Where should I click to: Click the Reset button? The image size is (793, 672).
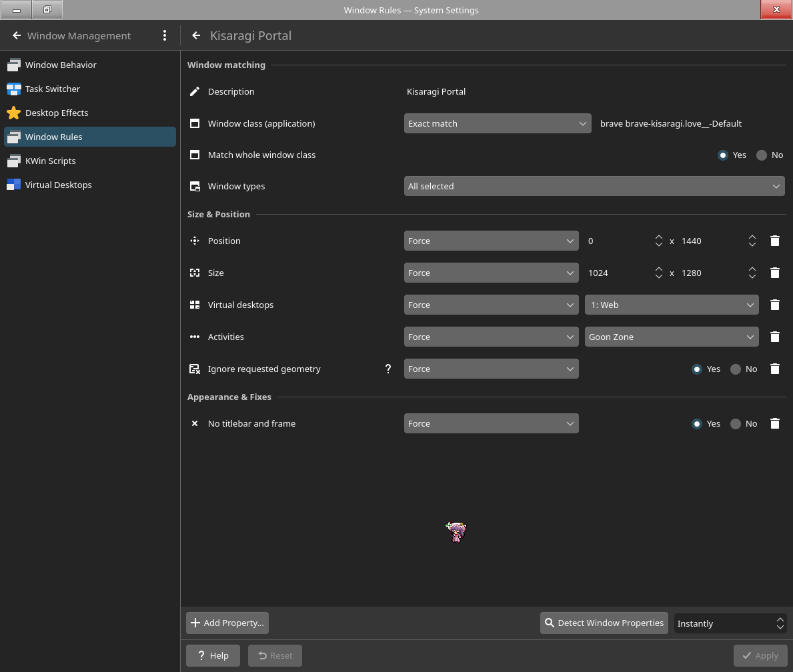tap(275, 655)
